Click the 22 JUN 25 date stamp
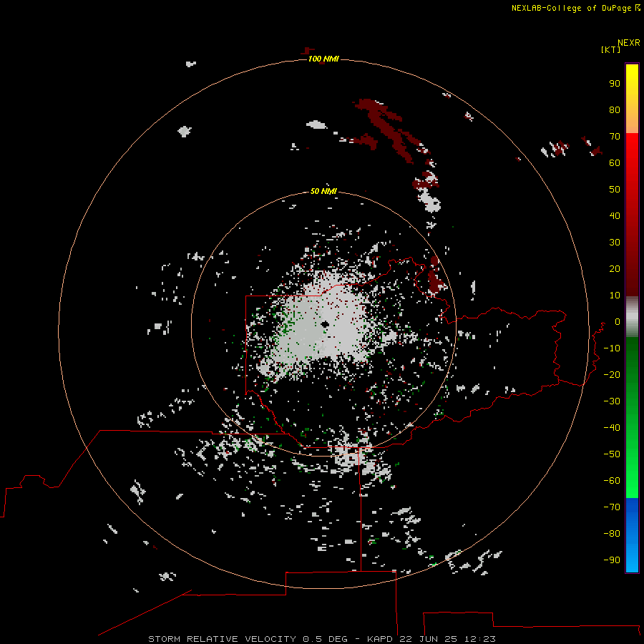The width and height of the screenshot is (644, 644). (x=429, y=639)
